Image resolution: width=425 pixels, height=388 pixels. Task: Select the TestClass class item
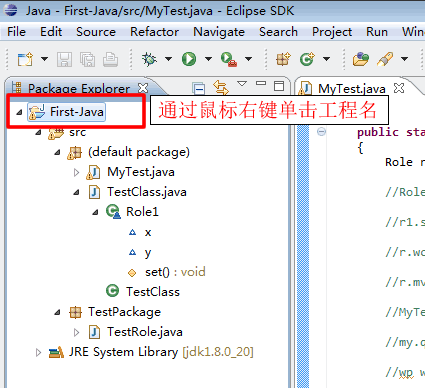(x=153, y=292)
